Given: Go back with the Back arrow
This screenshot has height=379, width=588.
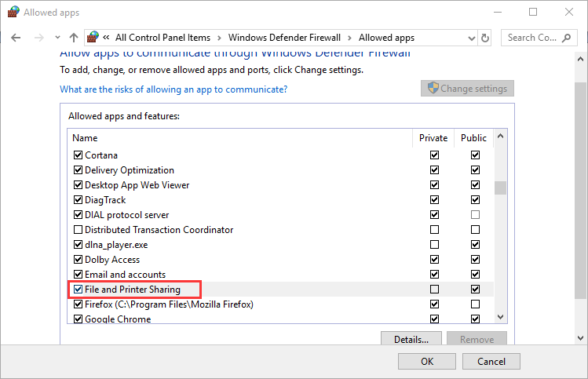Looking at the screenshot, I should click(16, 38).
